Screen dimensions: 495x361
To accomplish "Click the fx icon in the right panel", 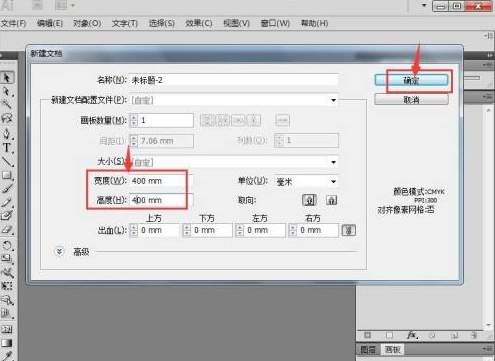I will (x=412, y=335).
